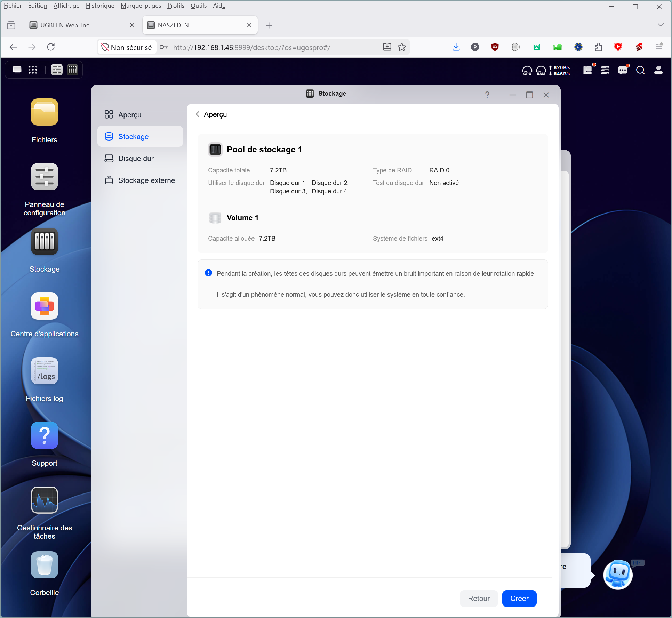Click the assistant robot mascot
The image size is (672, 618).
(618, 575)
